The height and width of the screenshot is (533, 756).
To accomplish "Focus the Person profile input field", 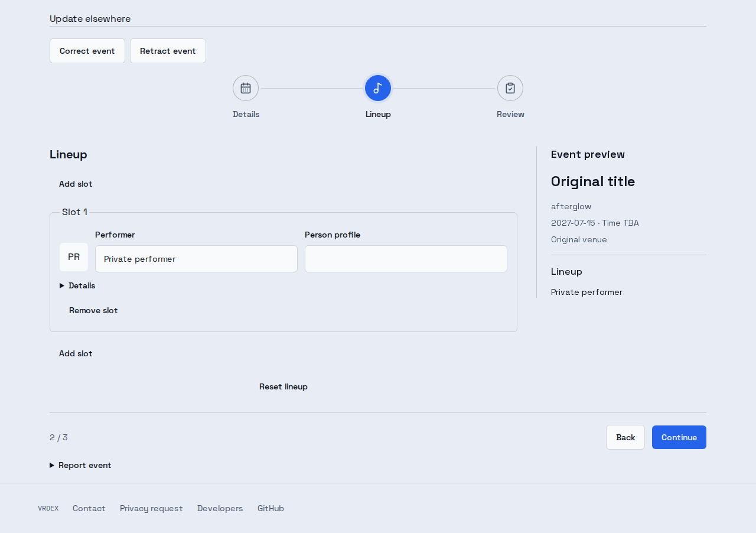I will 406,259.
